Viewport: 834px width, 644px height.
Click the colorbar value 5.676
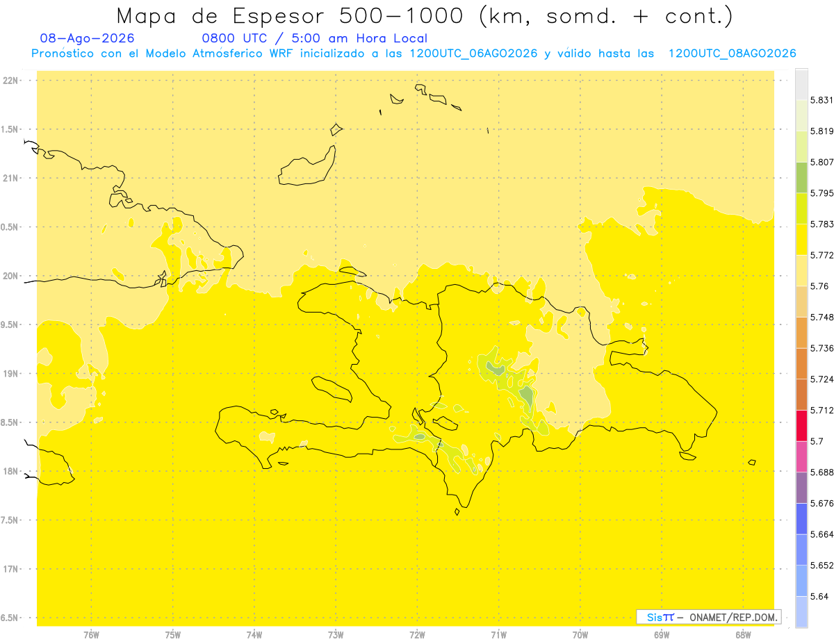click(822, 504)
